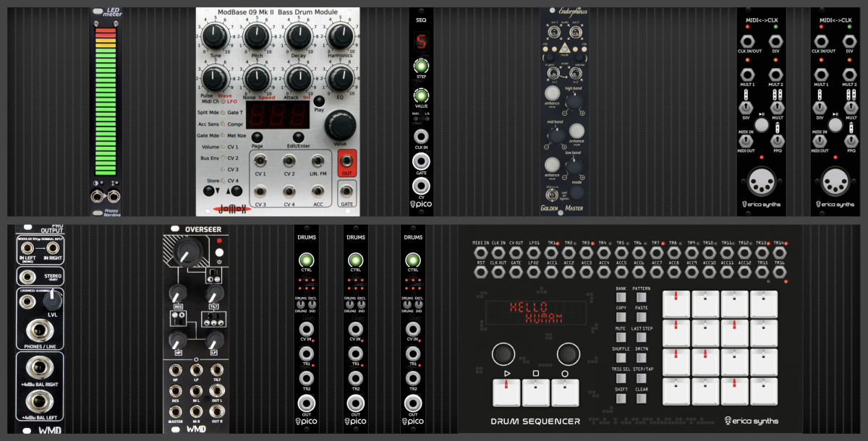The height and width of the screenshot is (441, 868).
Task: Click the ACC12 jack on the Drum Sequencer
Action: [x=744, y=273]
